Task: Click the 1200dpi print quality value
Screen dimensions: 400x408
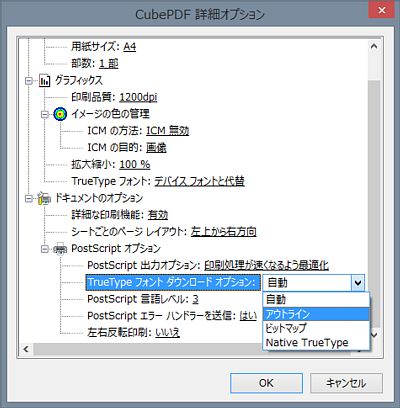Action: 138,97
